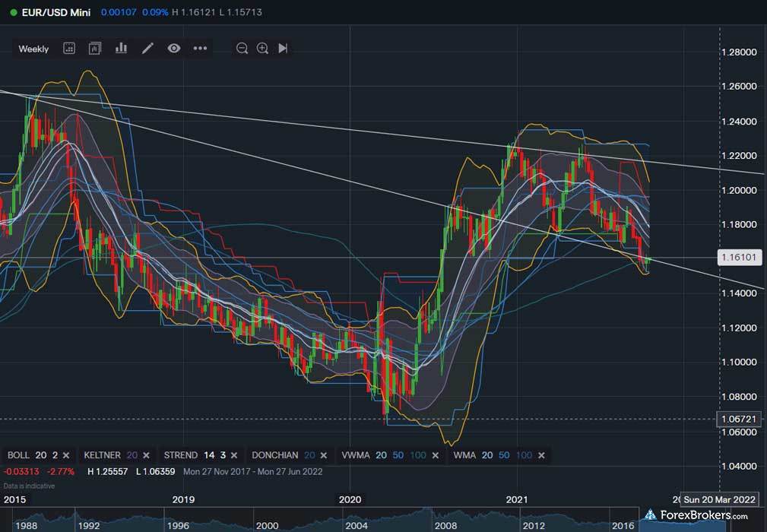767x532 pixels.
Task: Open the chart templates icon
Action: [95, 49]
